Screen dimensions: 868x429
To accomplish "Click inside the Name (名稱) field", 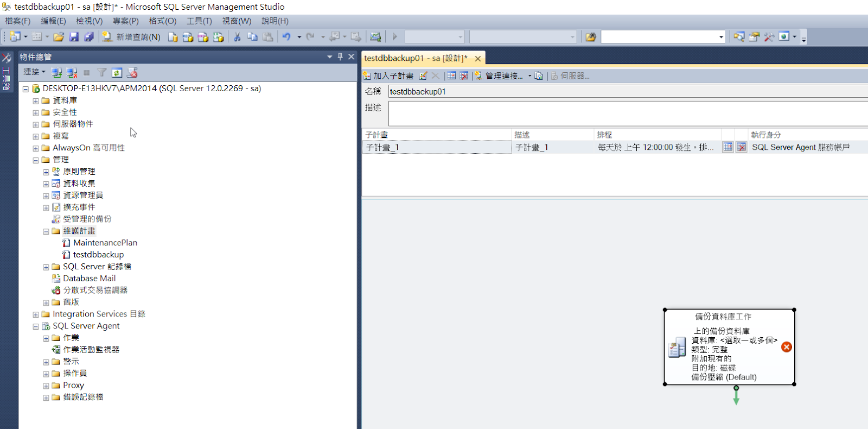I will point(628,91).
